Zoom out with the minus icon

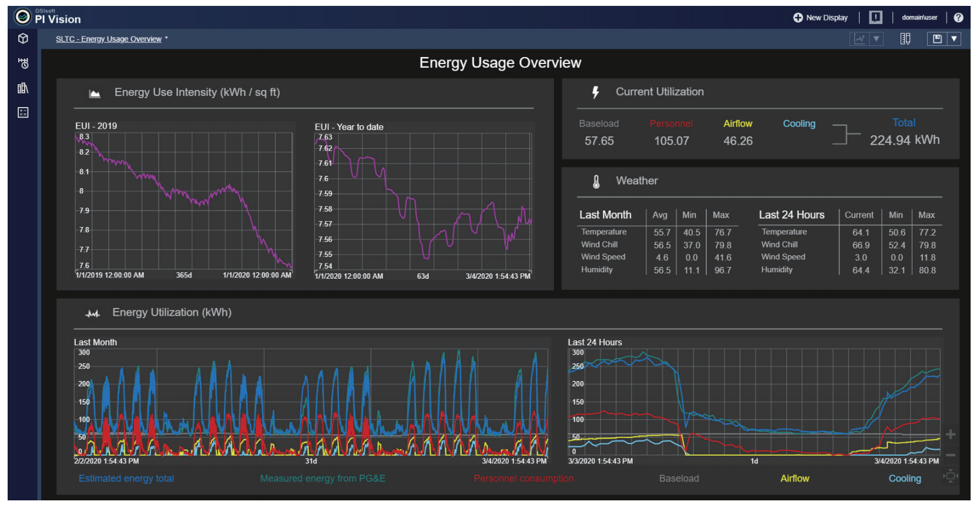(x=950, y=455)
